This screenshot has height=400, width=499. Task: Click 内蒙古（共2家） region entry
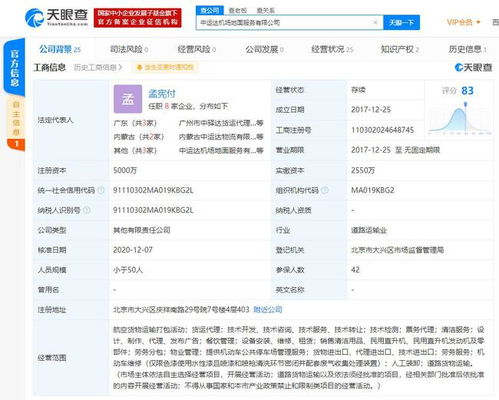139,137
